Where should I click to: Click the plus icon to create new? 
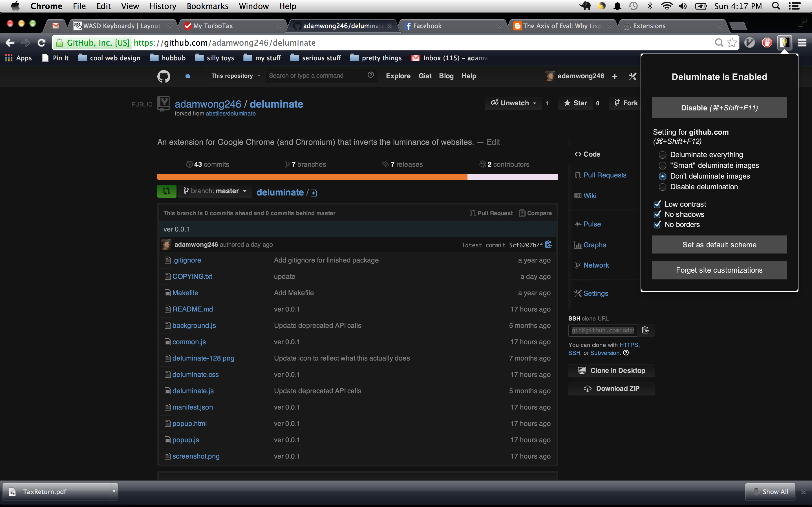pos(615,76)
